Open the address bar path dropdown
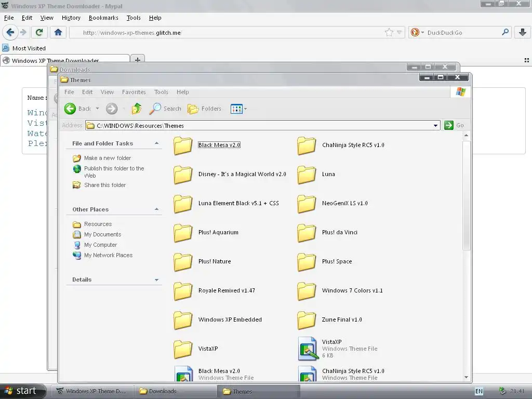Viewport: 532px width, 399px height. (x=435, y=126)
